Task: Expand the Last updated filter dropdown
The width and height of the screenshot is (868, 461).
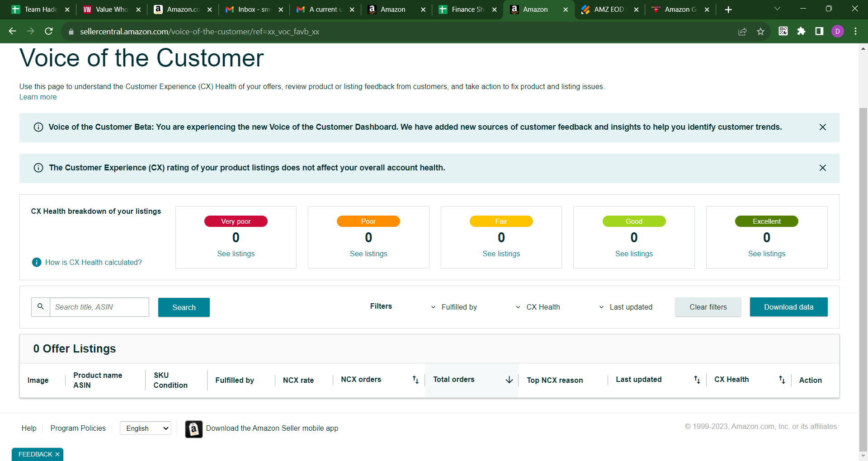Action: (626, 307)
